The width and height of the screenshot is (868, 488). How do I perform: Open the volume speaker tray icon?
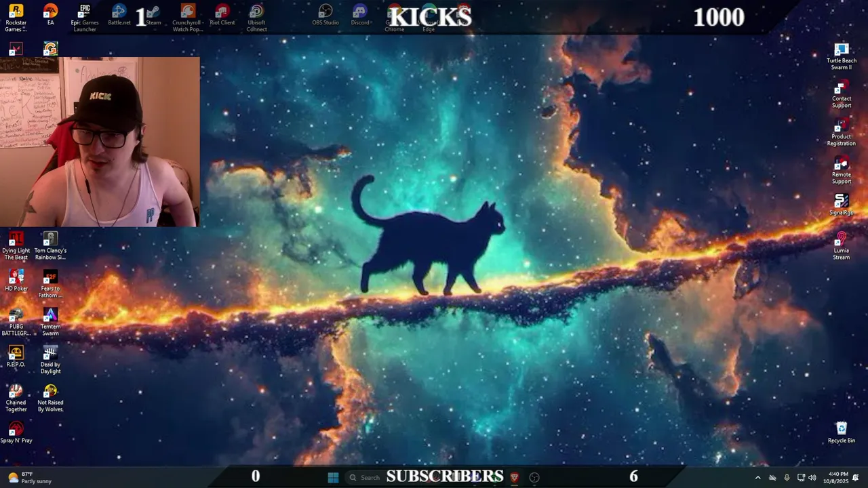pyautogui.click(x=812, y=477)
